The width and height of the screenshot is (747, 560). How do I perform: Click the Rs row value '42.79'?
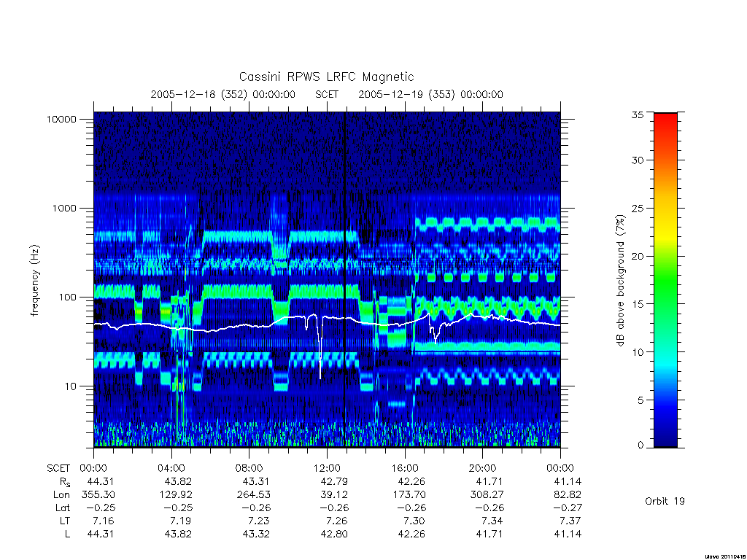[334, 482]
